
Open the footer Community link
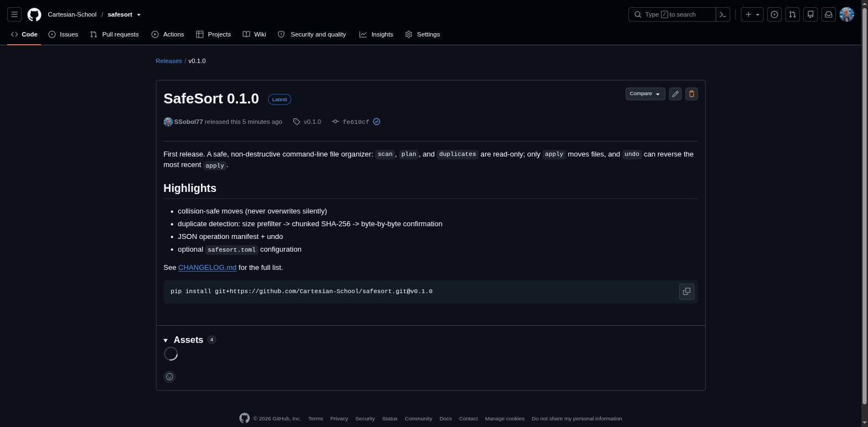coord(418,419)
